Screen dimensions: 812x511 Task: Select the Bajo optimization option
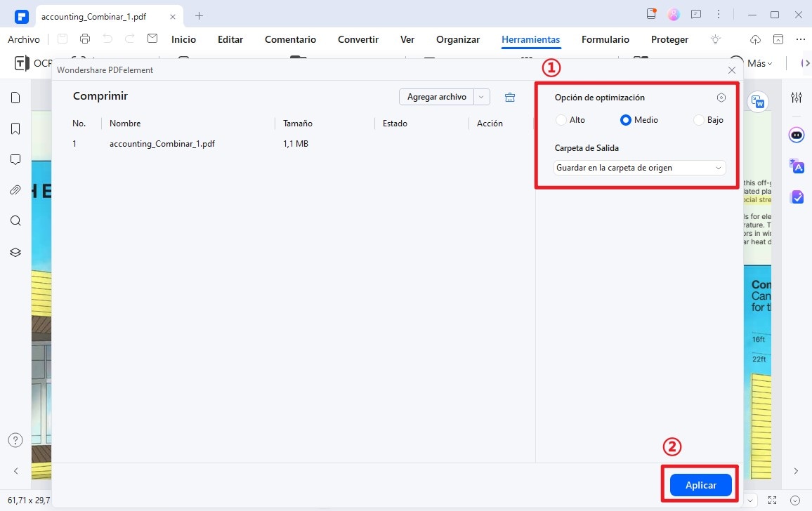709,120
